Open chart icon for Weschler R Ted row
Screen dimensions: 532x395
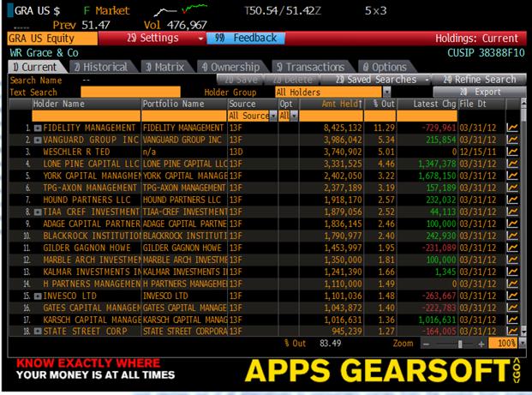512,152
